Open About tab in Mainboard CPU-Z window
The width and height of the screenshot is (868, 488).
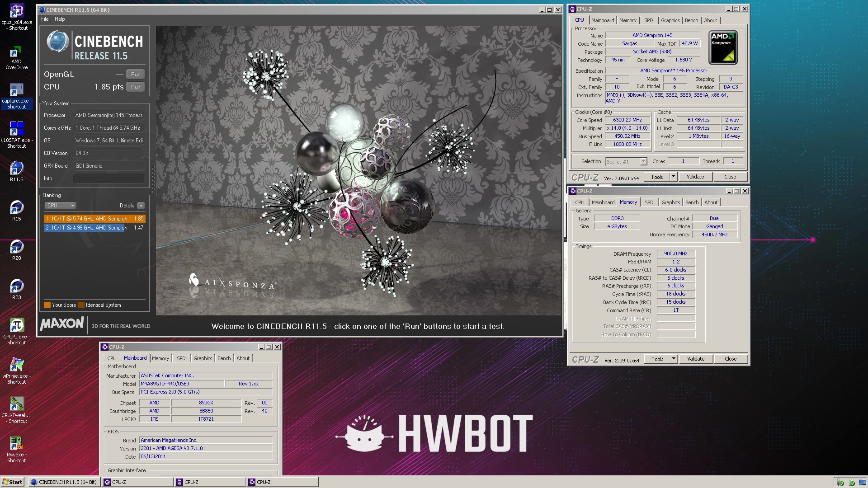pos(243,358)
